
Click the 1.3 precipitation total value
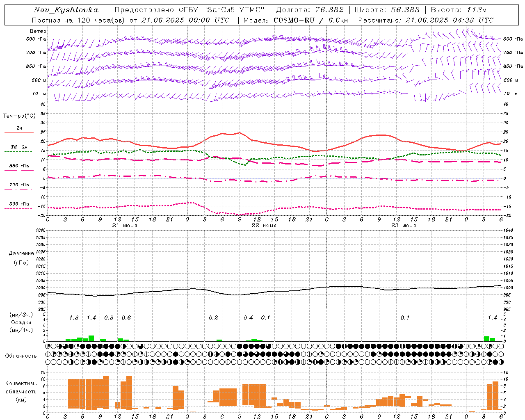74,318
